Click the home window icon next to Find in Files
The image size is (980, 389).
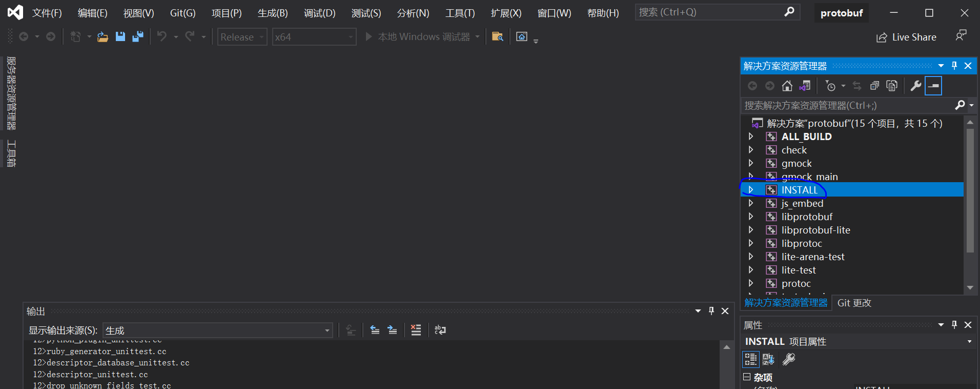pos(522,36)
